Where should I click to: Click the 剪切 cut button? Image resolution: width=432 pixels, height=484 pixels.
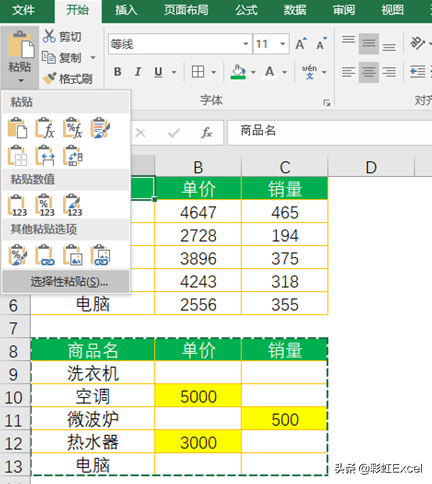coord(62,36)
